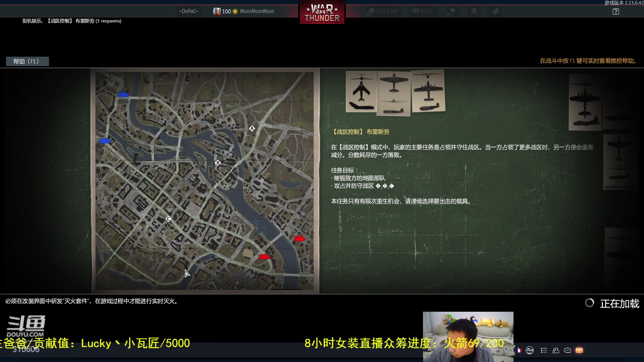
Task: Click the =DePaC= squadron tag
Action: click(189, 11)
